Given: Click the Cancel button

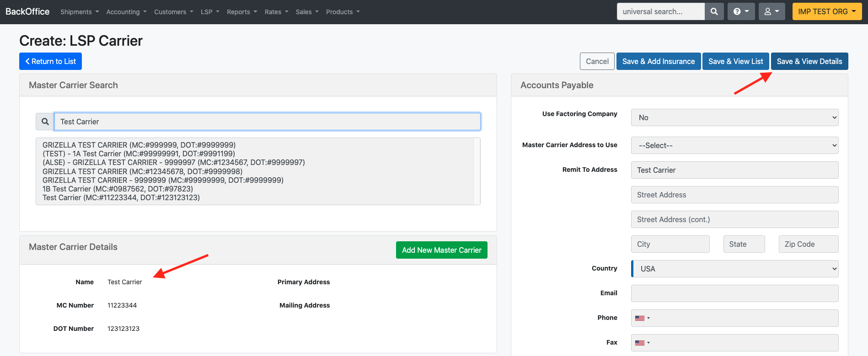Looking at the screenshot, I should pyautogui.click(x=597, y=61).
